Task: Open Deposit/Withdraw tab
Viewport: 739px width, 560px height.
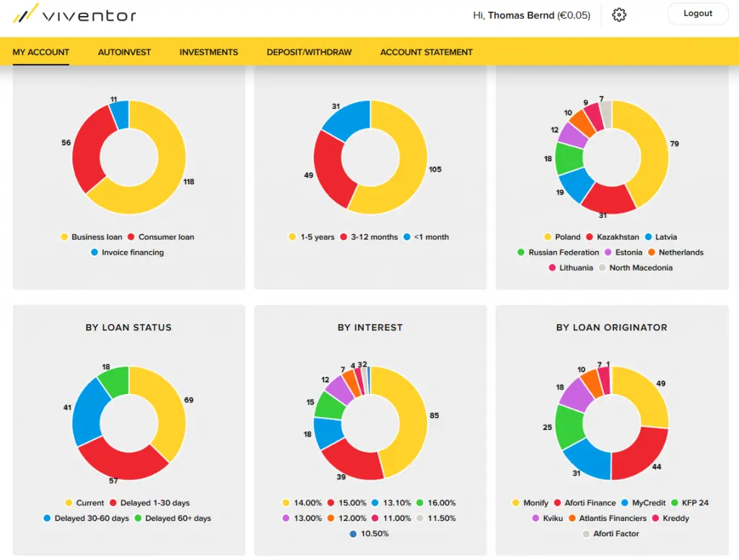Action: (309, 53)
